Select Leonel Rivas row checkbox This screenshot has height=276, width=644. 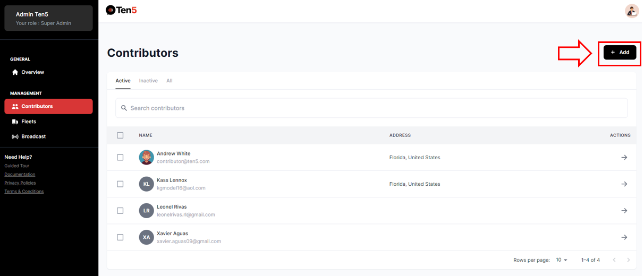coord(120,211)
